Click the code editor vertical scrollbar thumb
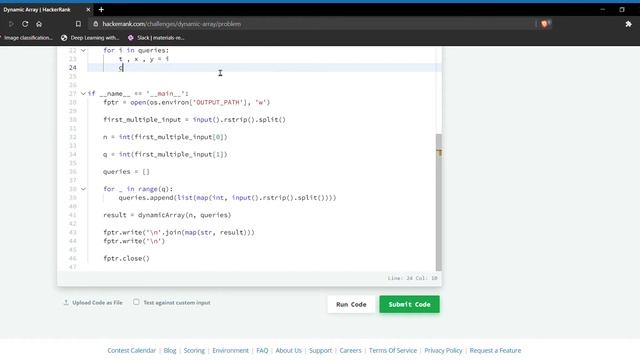640x360 pixels. (x=439, y=202)
